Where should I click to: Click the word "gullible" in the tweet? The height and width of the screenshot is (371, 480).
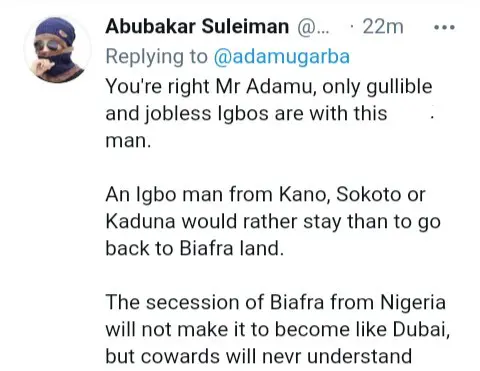pos(399,87)
